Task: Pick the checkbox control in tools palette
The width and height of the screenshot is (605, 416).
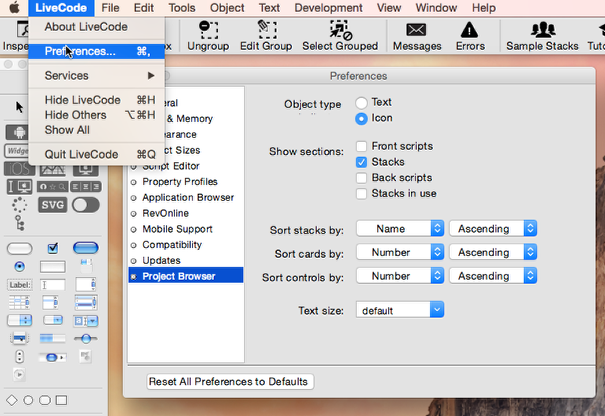Action: 53,248
